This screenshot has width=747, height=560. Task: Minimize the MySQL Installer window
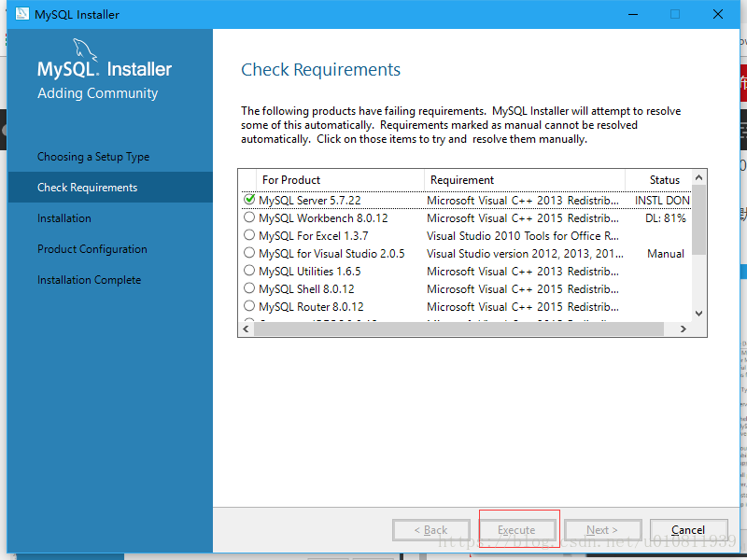tap(633, 14)
